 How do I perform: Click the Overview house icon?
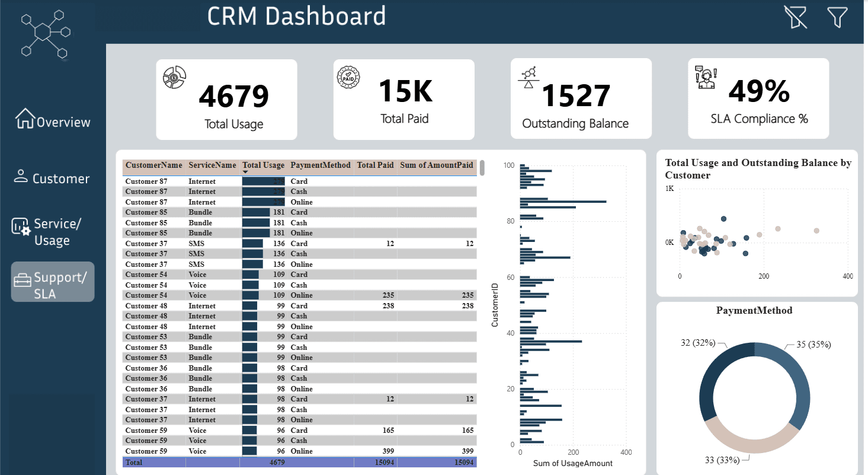click(25, 118)
